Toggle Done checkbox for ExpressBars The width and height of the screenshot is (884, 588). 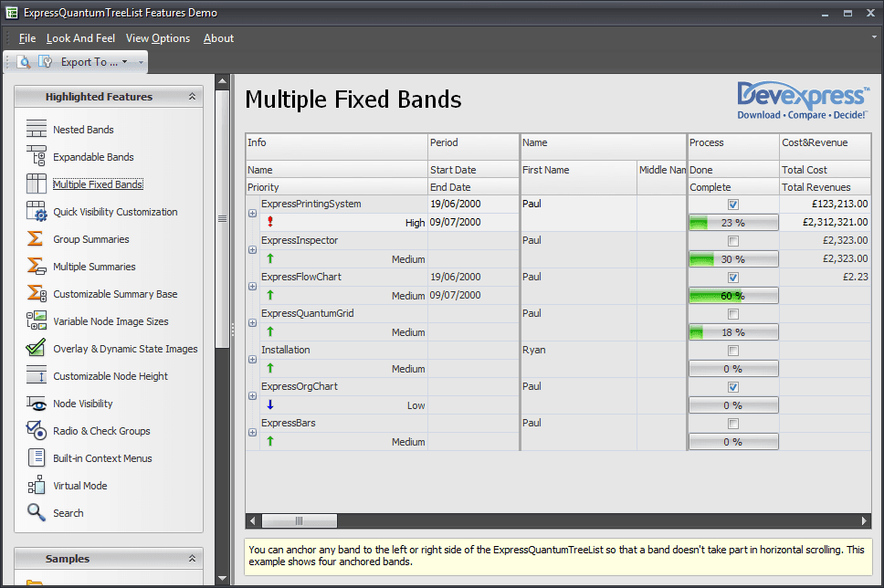tap(733, 424)
